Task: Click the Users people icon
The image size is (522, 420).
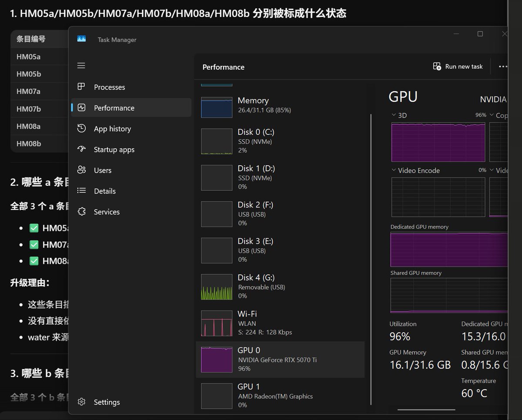Action: pyautogui.click(x=81, y=170)
